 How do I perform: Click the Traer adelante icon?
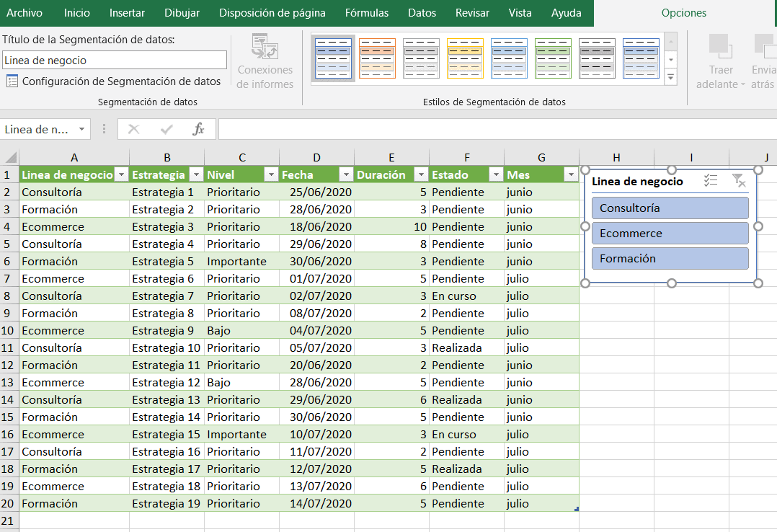(x=720, y=47)
